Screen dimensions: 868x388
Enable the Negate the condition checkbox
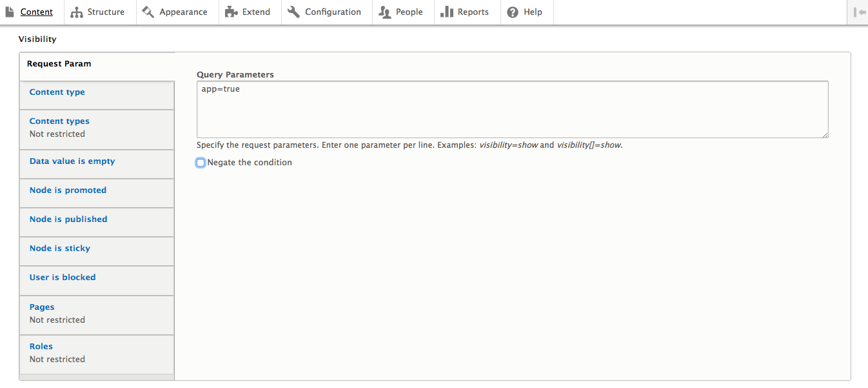201,163
